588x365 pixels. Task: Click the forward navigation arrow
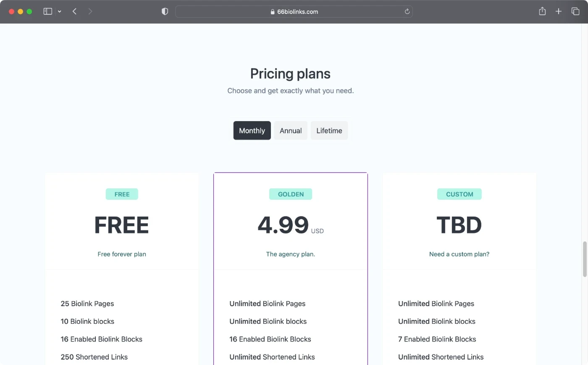point(90,11)
